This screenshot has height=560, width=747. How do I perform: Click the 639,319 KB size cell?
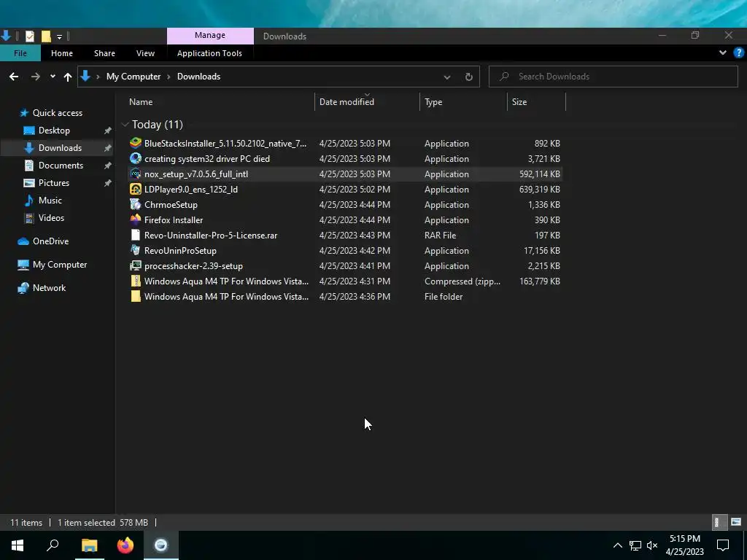(x=539, y=189)
